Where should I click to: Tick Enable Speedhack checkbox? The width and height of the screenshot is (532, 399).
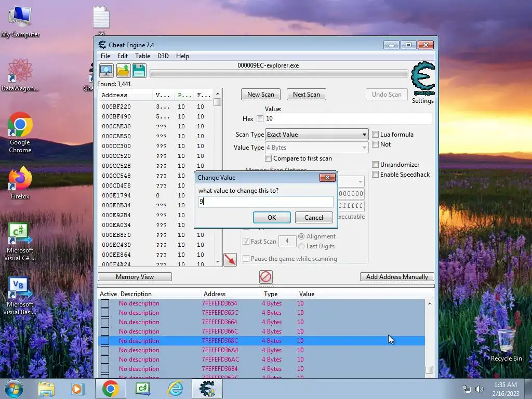coord(375,175)
